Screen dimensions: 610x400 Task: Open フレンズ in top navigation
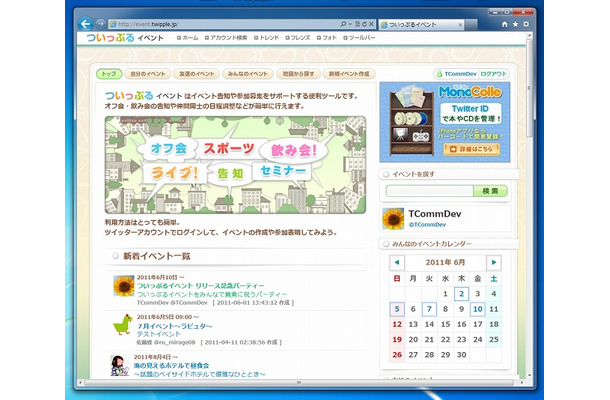[298, 38]
